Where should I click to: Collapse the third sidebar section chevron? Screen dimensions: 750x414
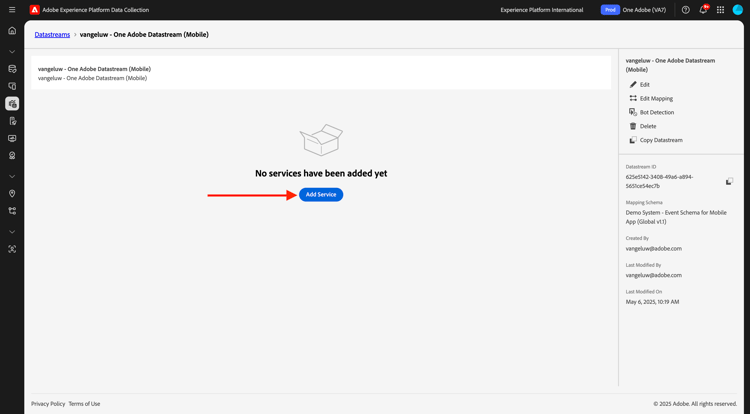(x=12, y=232)
